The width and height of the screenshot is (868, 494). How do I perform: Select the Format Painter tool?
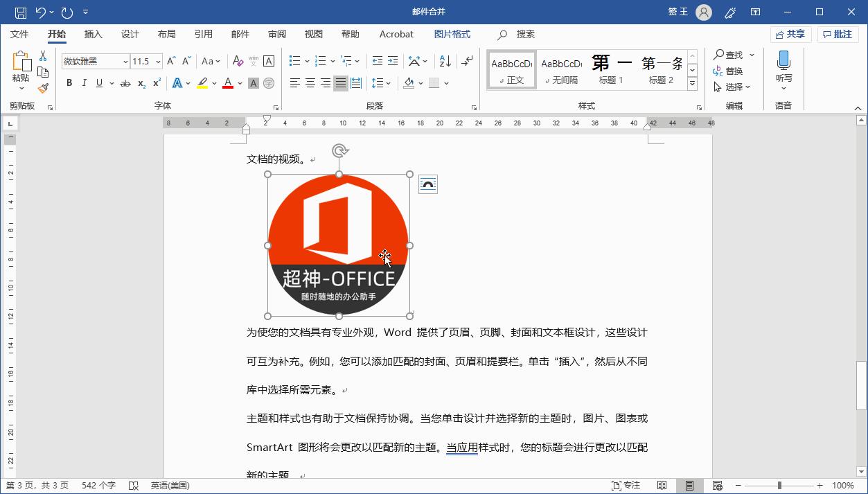click(x=42, y=88)
